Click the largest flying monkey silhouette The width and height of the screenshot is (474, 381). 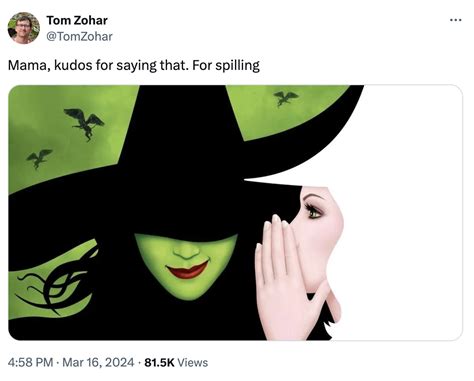[85, 124]
